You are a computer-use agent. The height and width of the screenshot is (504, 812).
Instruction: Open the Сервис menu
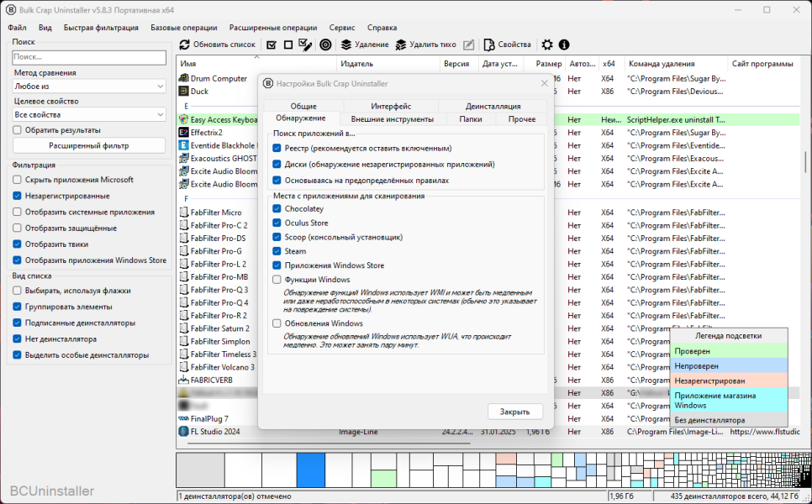tap(342, 28)
